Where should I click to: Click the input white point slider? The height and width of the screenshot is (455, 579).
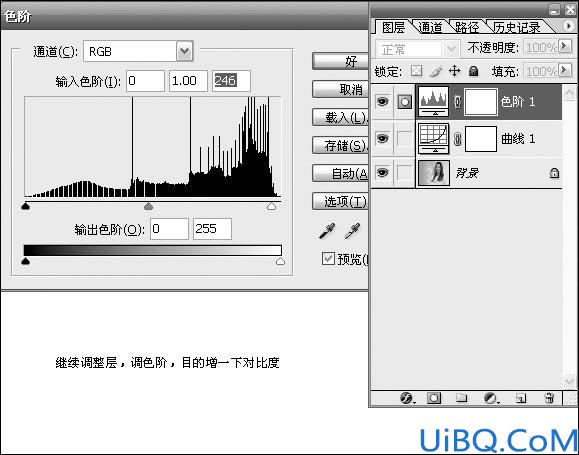[x=272, y=206]
